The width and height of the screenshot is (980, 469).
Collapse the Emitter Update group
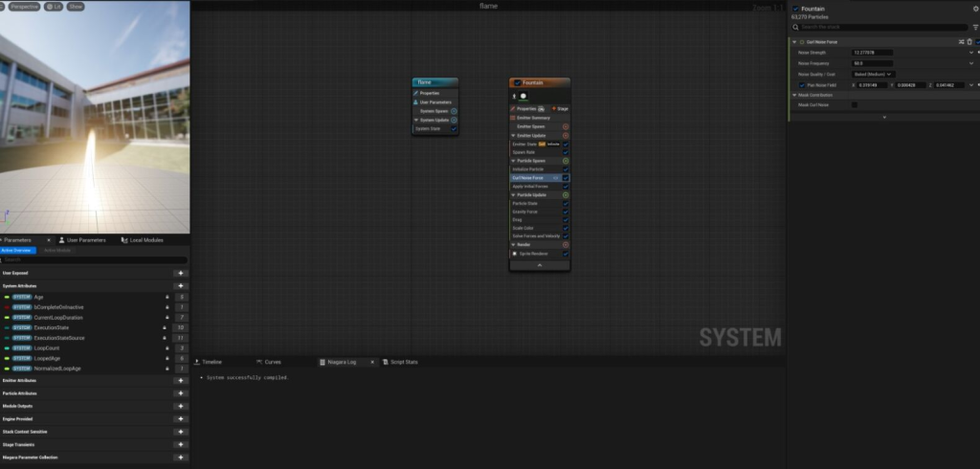point(513,136)
